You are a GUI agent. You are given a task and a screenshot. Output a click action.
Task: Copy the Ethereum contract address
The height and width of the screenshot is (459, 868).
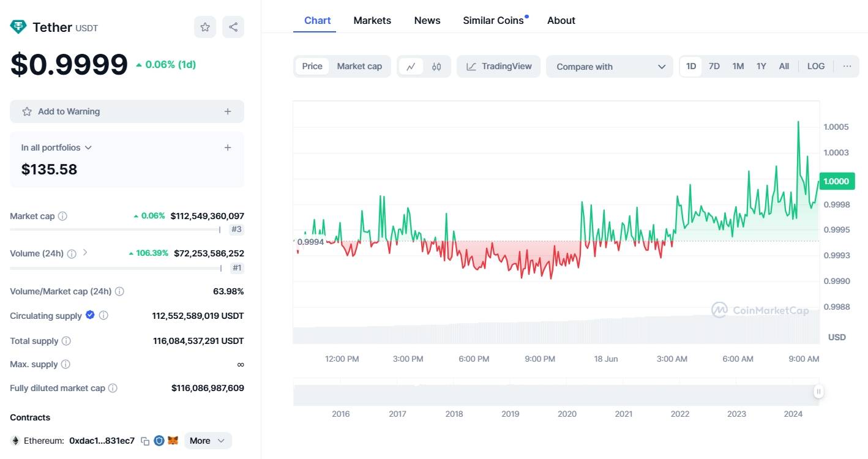click(145, 441)
